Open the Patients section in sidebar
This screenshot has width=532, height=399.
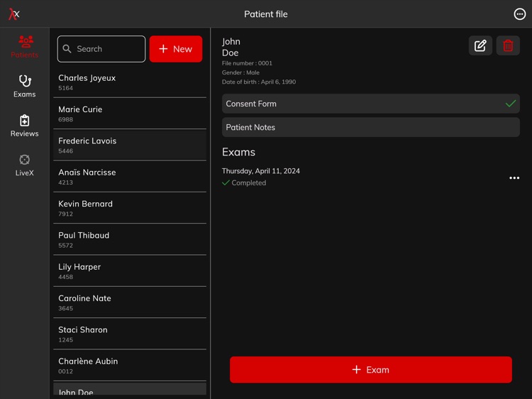tap(24, 47)
